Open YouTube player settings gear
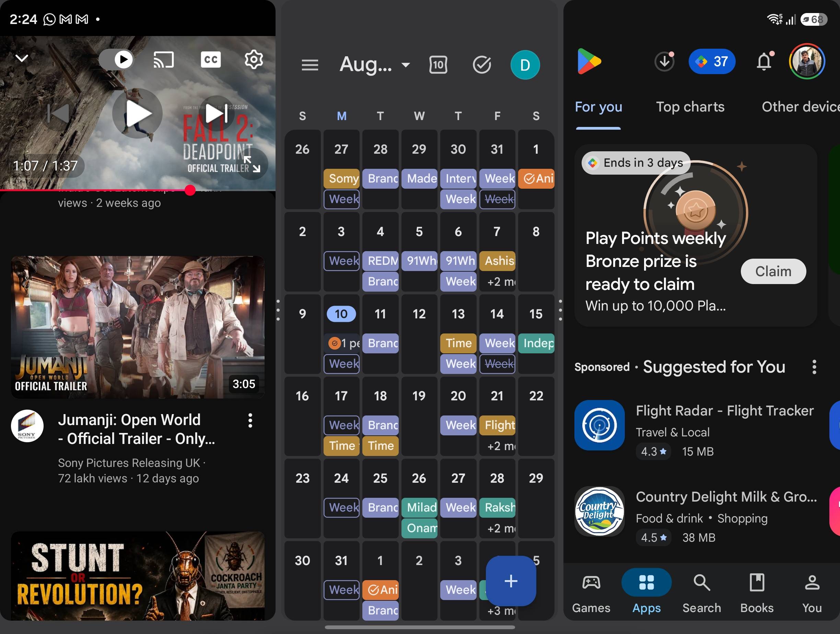This screenshot has height=634, width=840. 254,59
